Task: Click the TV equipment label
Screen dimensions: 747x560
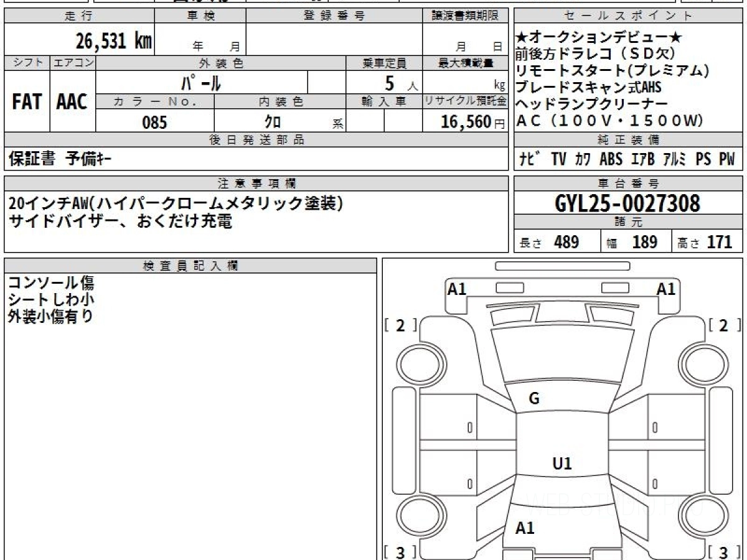Action: 558,159
